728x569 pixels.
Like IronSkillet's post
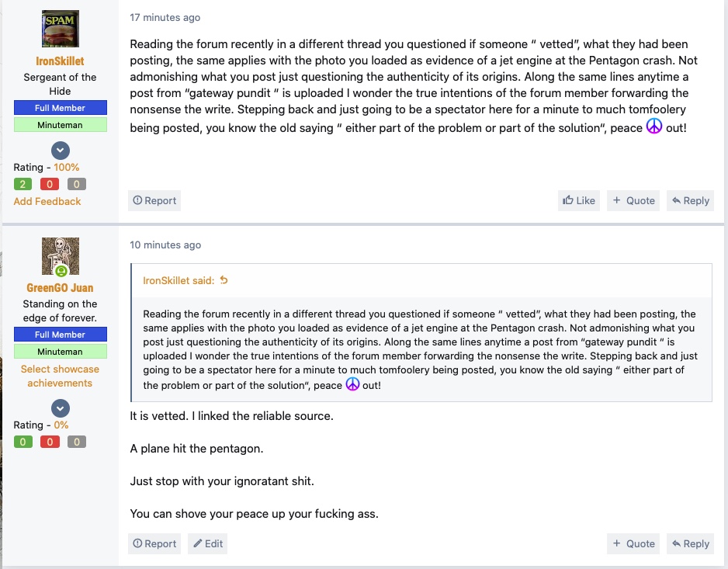tap(578, 200)
